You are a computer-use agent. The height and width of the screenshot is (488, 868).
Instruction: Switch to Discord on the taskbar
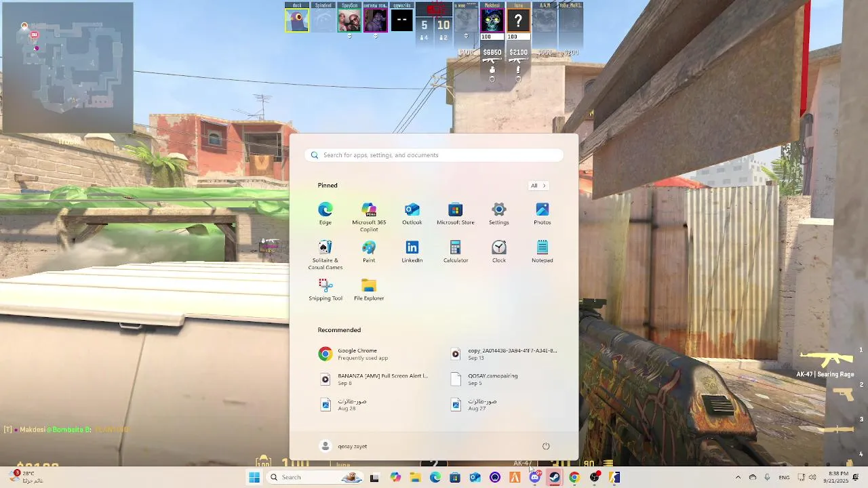pyautogui.click(x=535, y=477)
